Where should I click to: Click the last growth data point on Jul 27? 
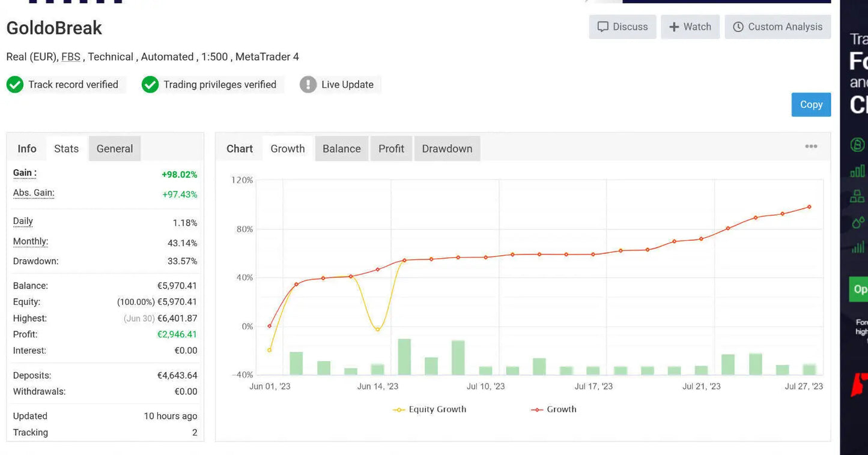point(809,207)
